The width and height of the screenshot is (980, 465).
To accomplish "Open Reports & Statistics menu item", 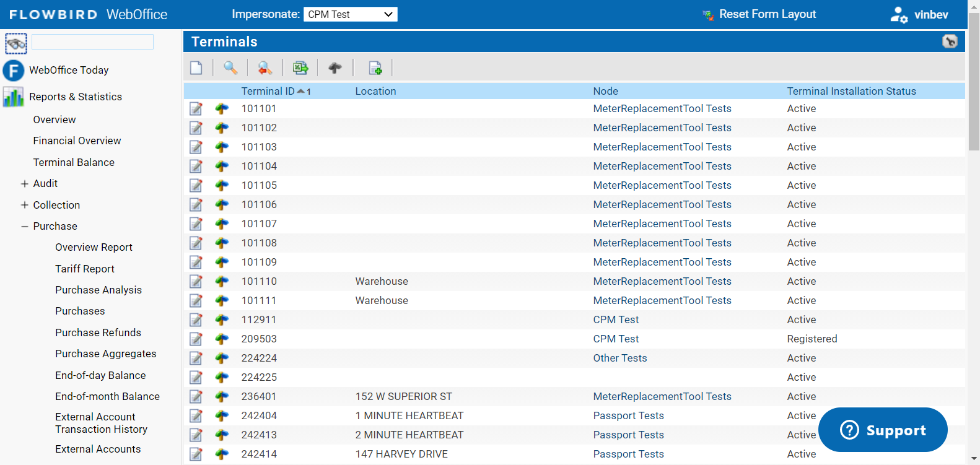I will coord(76,97).
